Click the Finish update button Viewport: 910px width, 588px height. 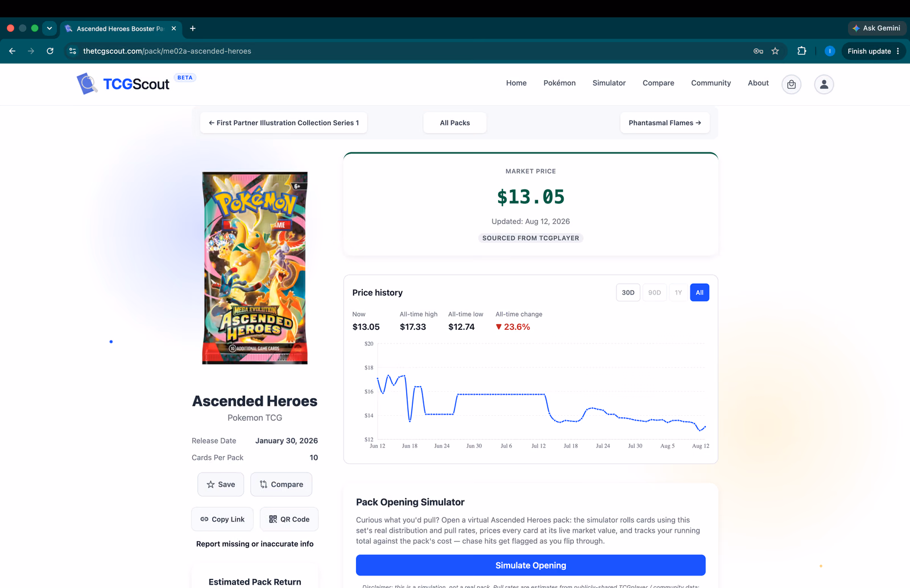pyautogui.click(x=874, y=51)
